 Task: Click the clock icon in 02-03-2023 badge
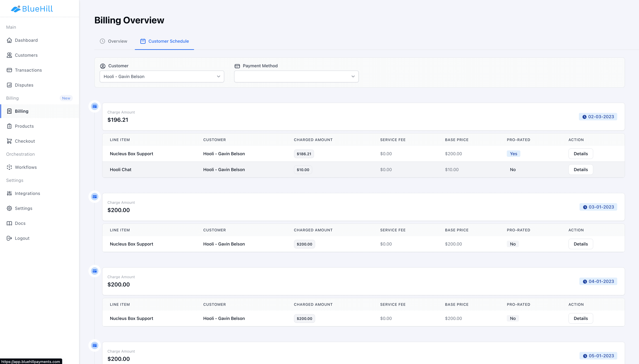point(584,117)
